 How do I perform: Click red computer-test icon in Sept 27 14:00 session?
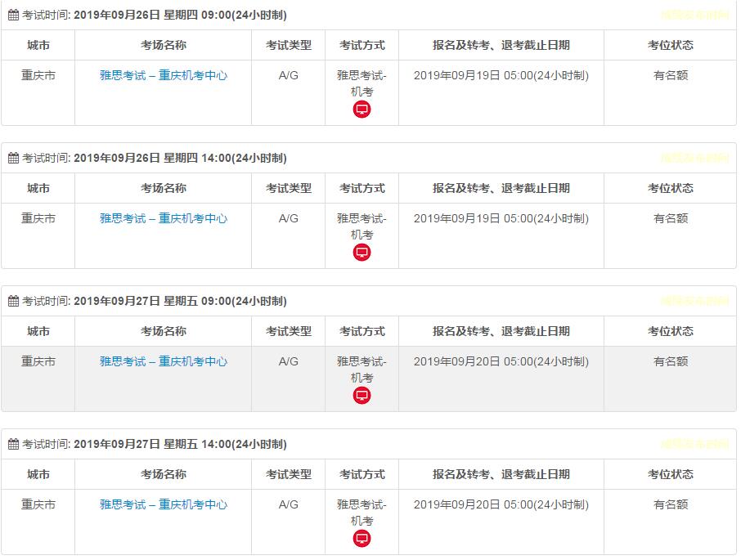click(362, 539)
